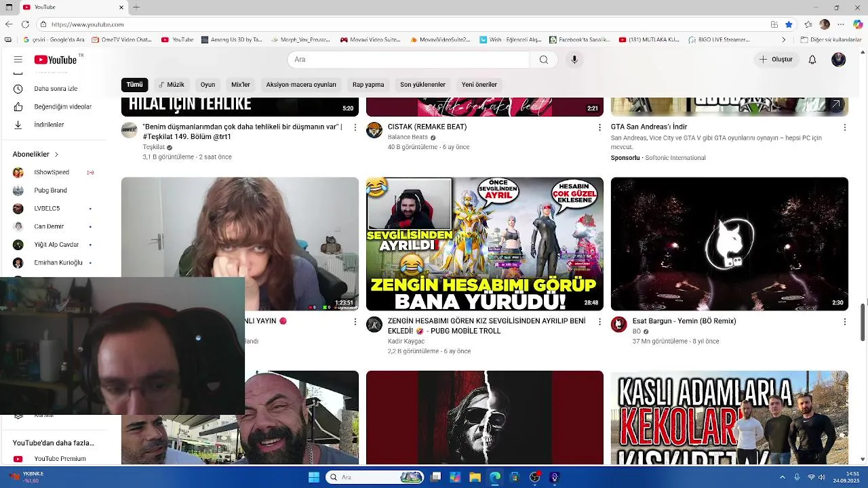Click the search magnifier button
This screenshot has width=868, height=488.
(x=543, y=60)
